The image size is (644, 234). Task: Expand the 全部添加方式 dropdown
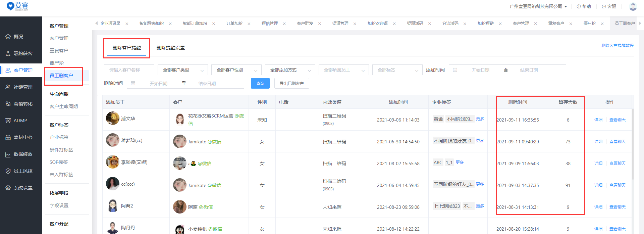tap(290, 70)
